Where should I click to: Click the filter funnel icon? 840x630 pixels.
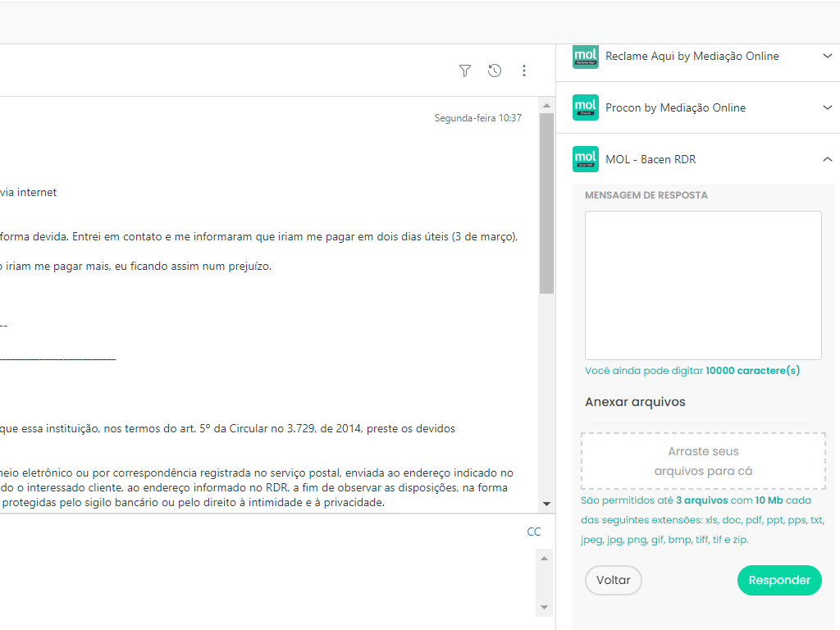[465, 71]
